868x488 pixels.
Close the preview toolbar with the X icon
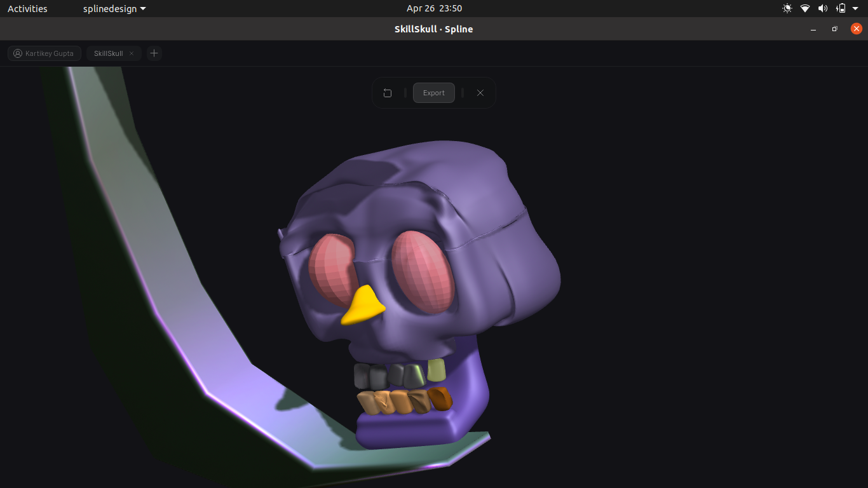click(480, 93)
